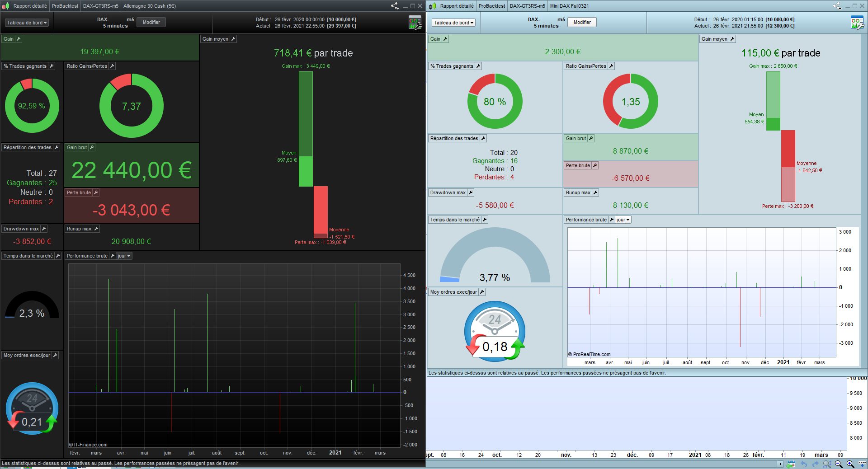Open Gain brut wrench in dark window

[x=92, y=148]
